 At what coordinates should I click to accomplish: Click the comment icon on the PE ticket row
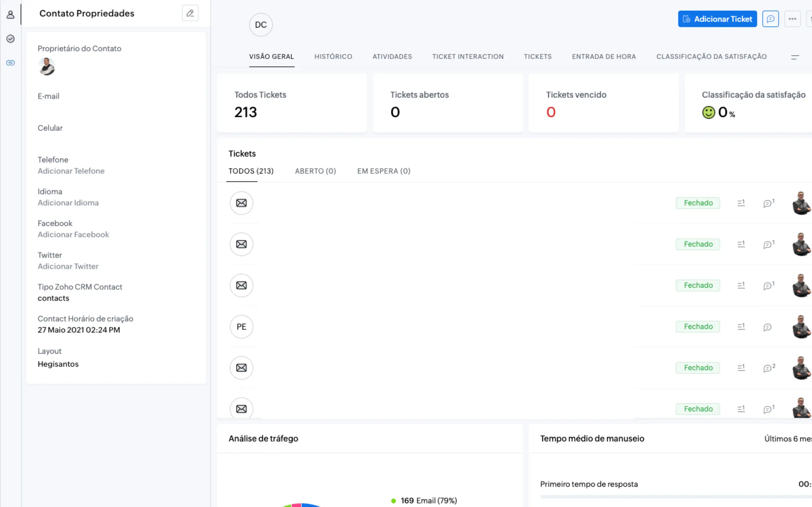[767, 327]
